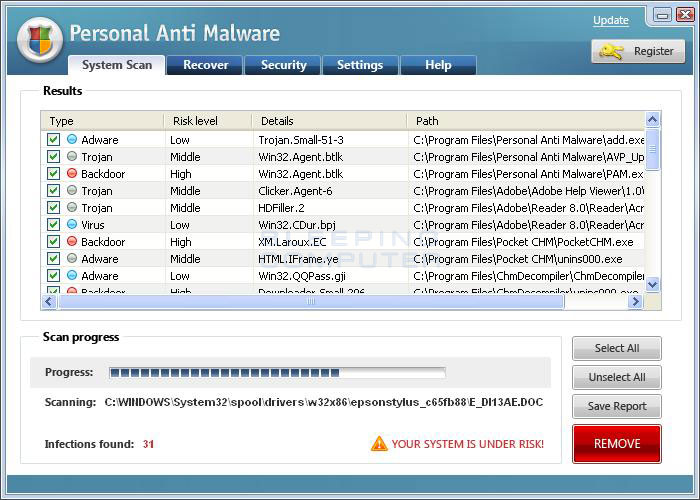The height and width of the screenshot is (500, 700).
Task: Click the vertical scrollbar thumb in results
Action: coord(652,149)
